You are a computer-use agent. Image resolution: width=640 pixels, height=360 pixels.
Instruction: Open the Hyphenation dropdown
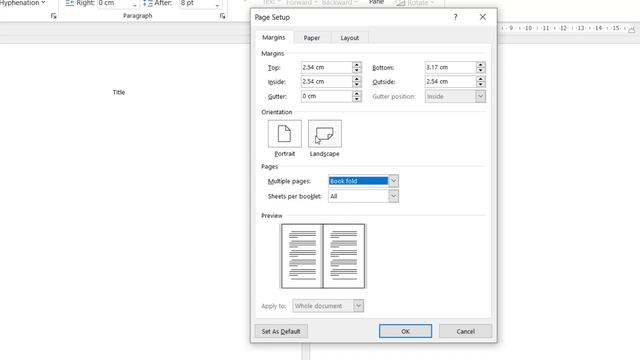click(22, 3)
